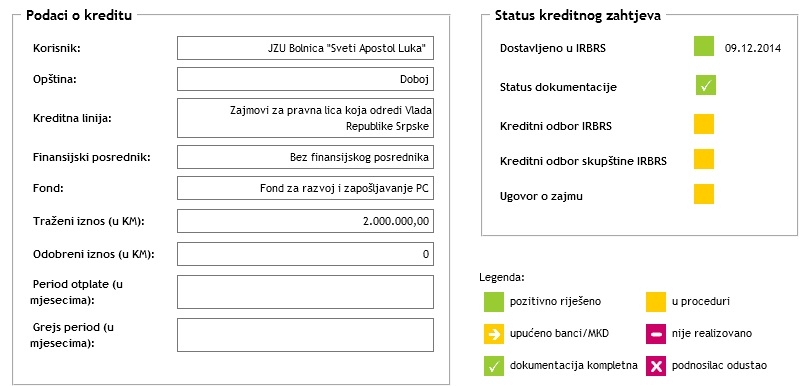Click the Opština field containing Doboj
Image resolution: width=806 pixels, height=386 pixels.
(x=305, y=79)
